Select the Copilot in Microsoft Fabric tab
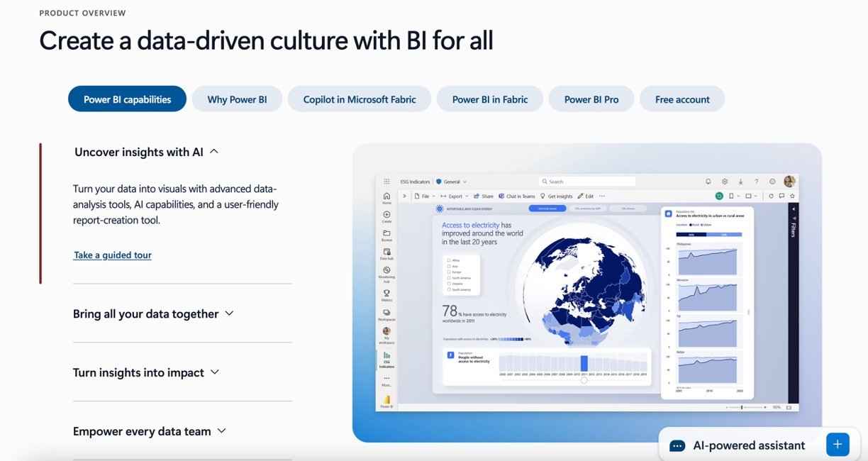Screen dimensions: 868x461 point(360,99)
